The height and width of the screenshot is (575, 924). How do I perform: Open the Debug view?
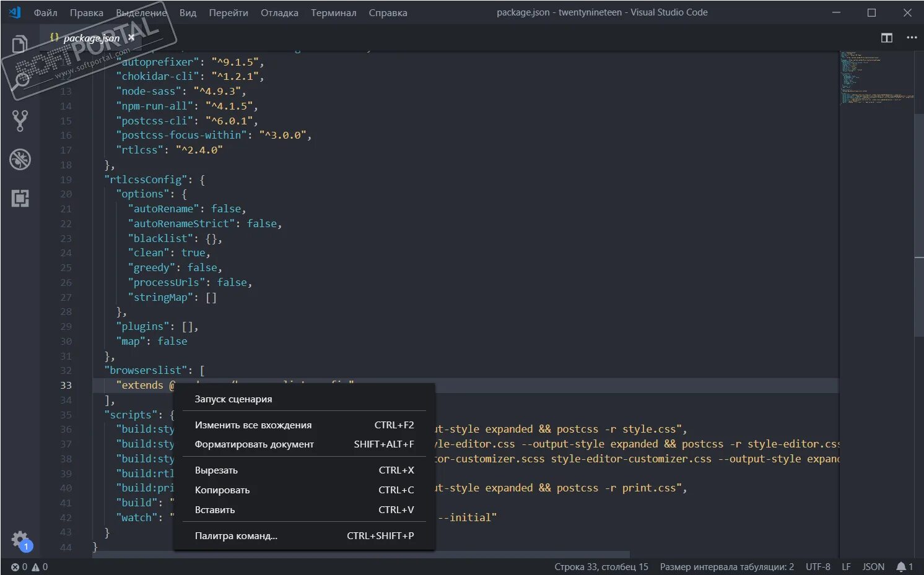[20, 160]
